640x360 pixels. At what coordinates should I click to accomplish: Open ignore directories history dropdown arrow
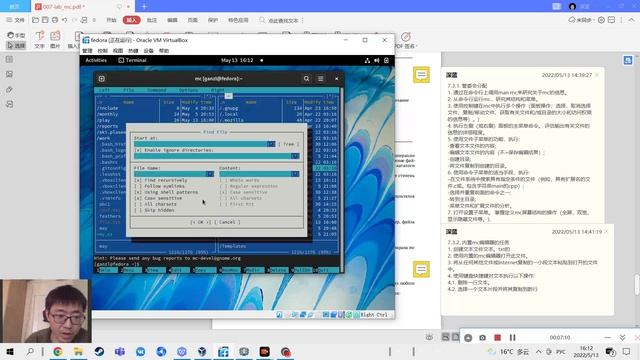pos(295,156)
